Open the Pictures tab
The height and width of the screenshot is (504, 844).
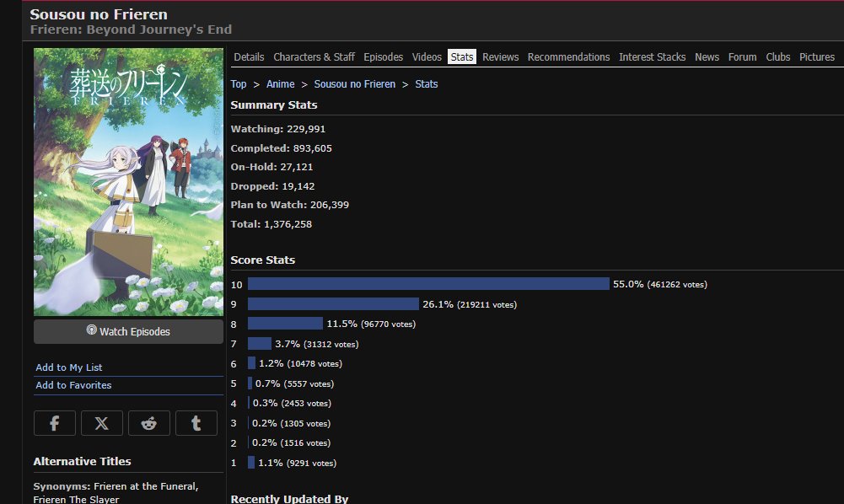coord(816,57)
